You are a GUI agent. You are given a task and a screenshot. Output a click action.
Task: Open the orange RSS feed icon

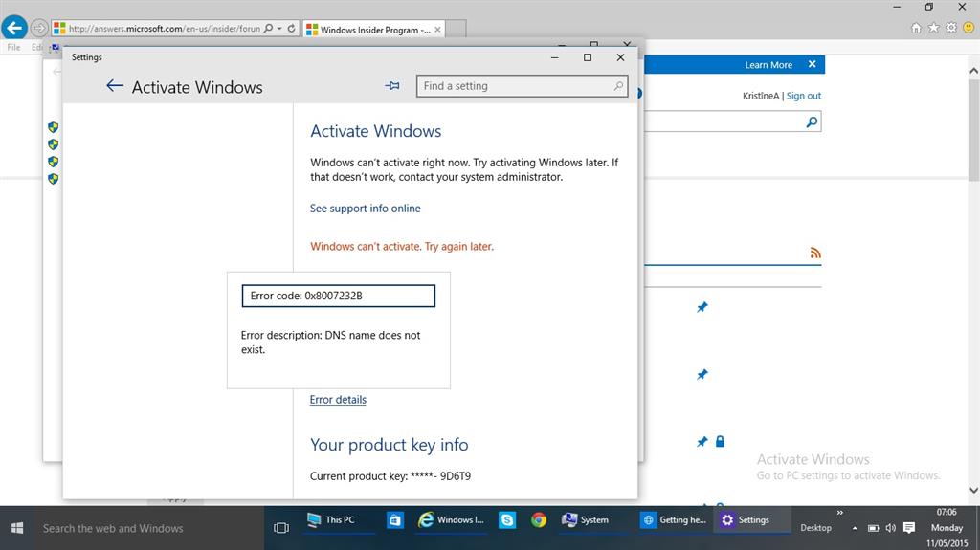[x=815, y=253]
